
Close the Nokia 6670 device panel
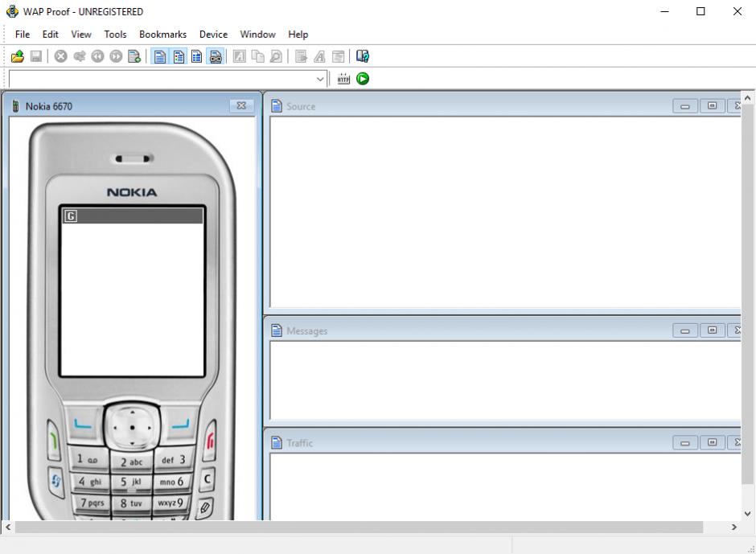[x=241, y=105]
